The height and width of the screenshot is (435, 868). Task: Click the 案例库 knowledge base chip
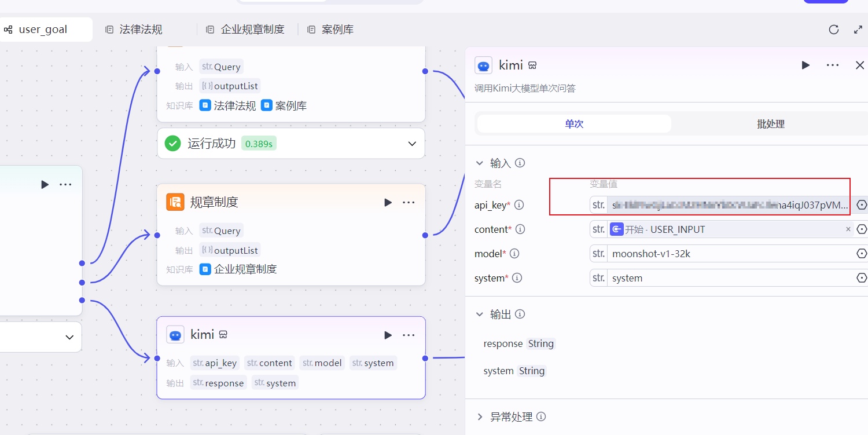284,105
